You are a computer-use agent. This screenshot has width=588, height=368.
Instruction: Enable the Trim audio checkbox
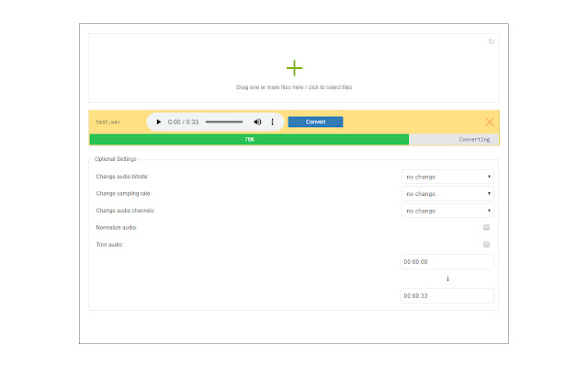(486, 245)
